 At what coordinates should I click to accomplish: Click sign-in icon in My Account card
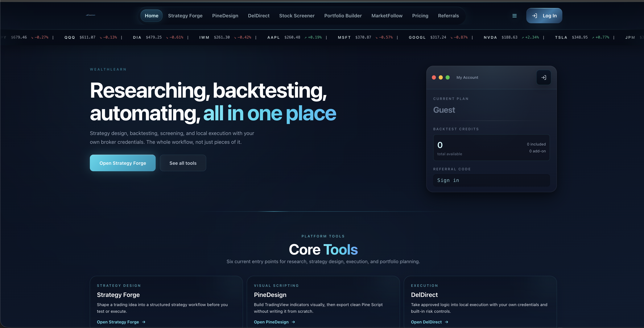(543, 77)
